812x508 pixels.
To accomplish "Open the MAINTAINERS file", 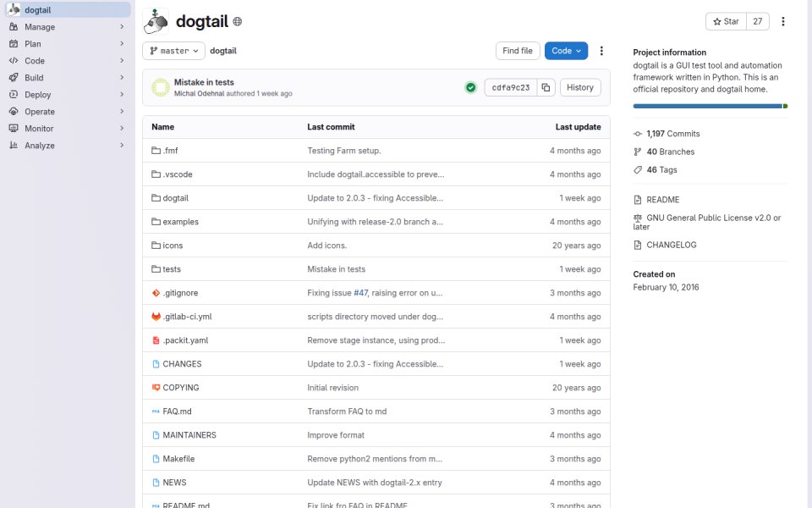I will click(189, 435).
